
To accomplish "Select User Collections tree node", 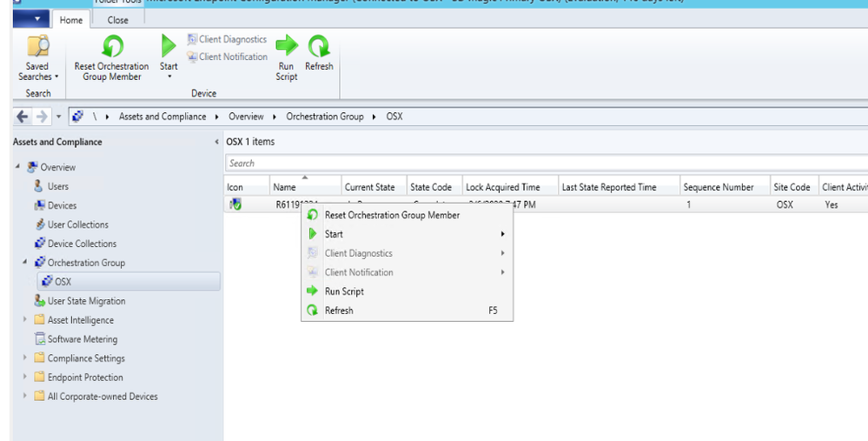I will pos(77,224).
